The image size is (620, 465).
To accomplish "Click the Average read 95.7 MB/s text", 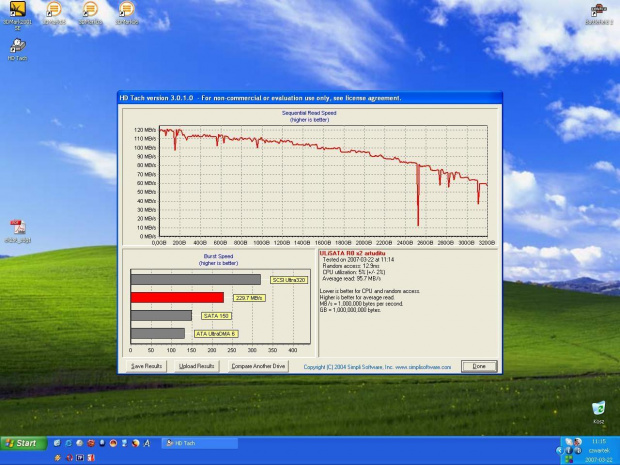I will click(352, 279).
